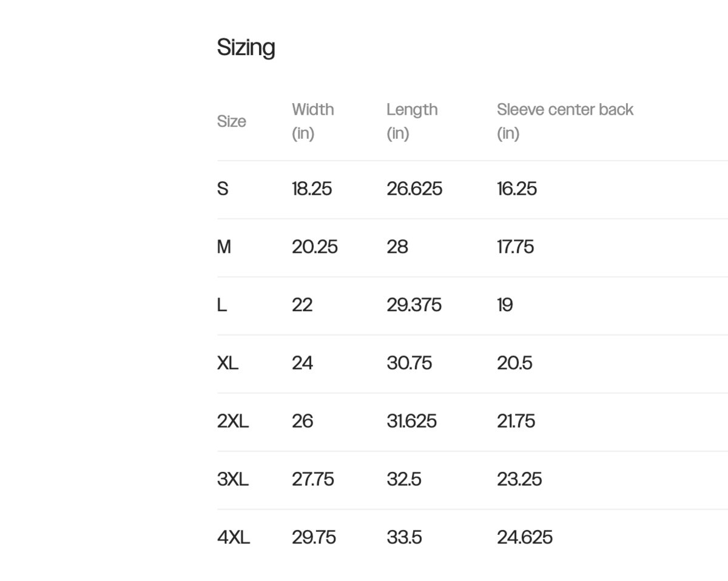This screenshot has height=581, width=728.
Task: Click the Size column header
Action: pos(232,121)
